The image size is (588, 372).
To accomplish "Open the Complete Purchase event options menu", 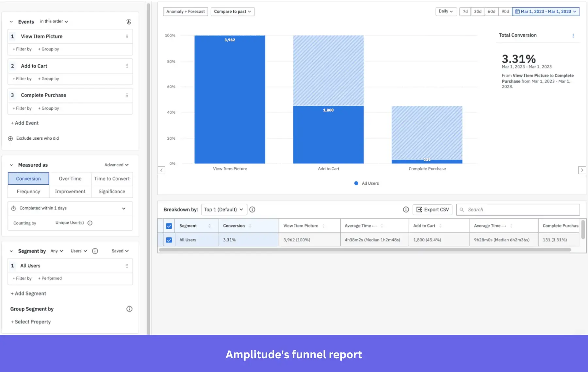I will [x=127, y=95].
